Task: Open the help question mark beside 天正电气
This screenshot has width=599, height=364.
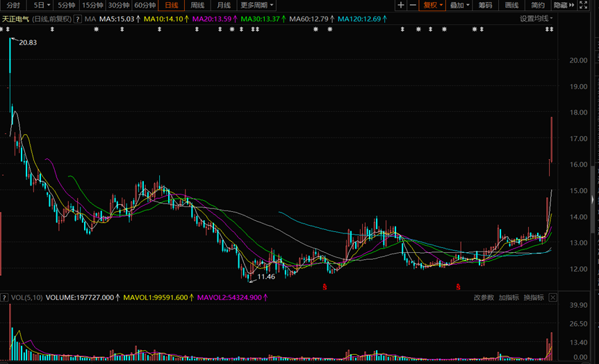Action: (x=78, y=19)
